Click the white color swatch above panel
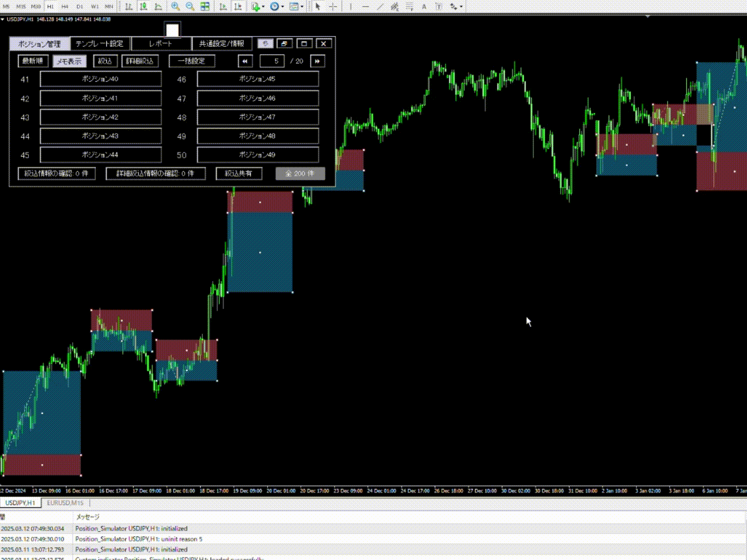Viewport: 747px width, 560px height. 172,30
